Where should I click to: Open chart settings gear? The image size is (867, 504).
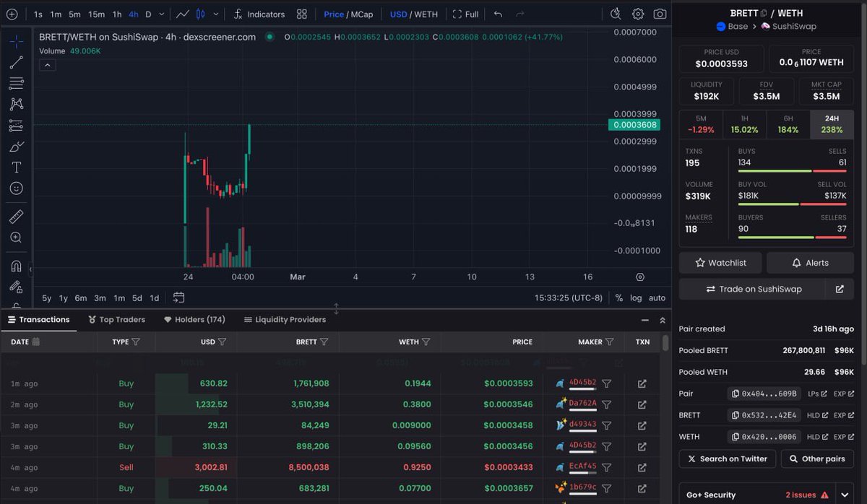[638, 14]
